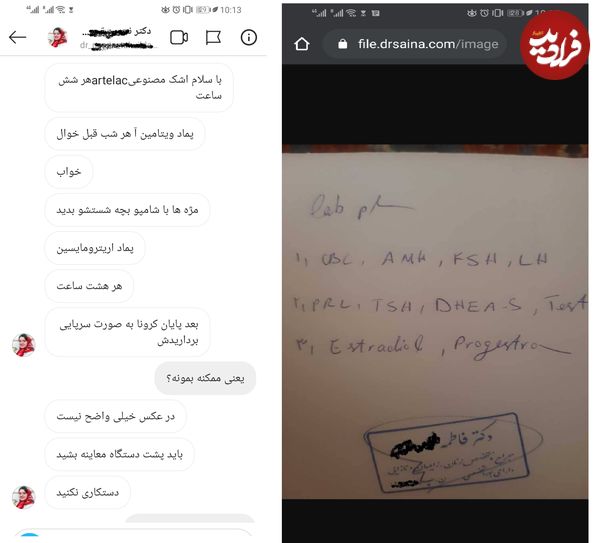Screen dimensions: 600x543
Task: Tap the padlock icon beside the URL
Action: 343,44
